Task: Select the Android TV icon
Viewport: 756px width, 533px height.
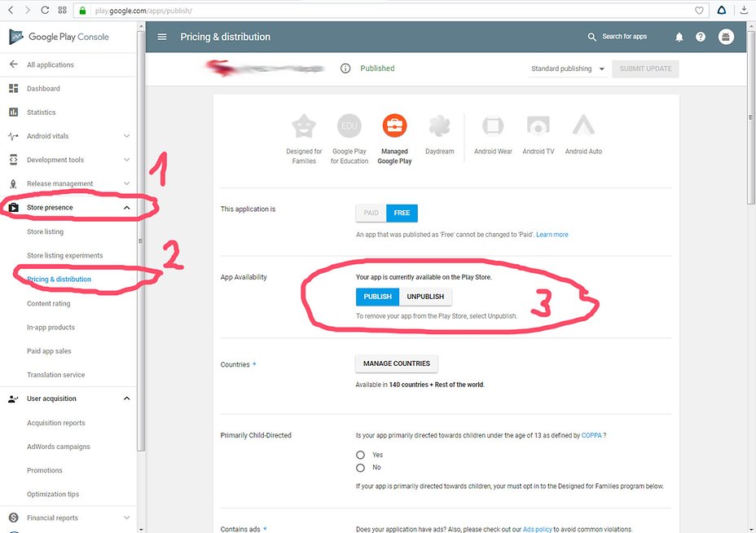Action: click(x=538, y=126)
